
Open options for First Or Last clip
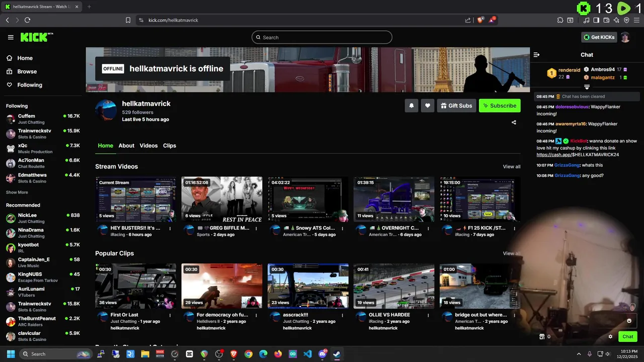tap(170, 315)
